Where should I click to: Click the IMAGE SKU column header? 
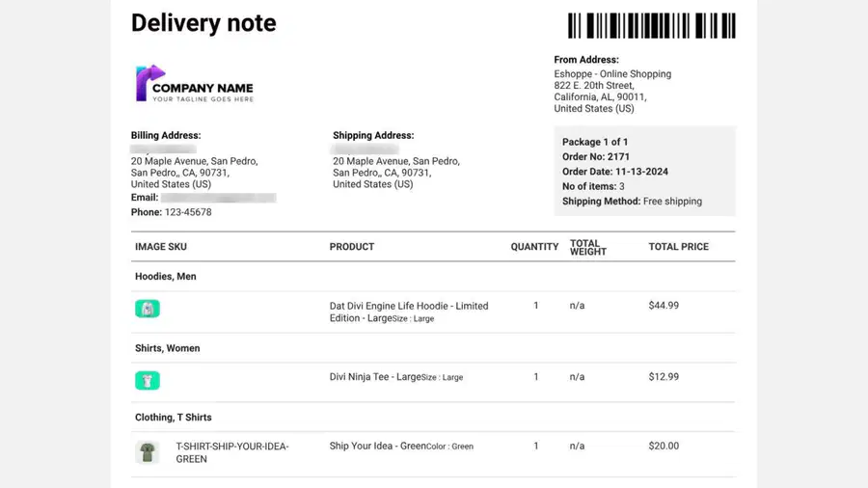(160, 247)
